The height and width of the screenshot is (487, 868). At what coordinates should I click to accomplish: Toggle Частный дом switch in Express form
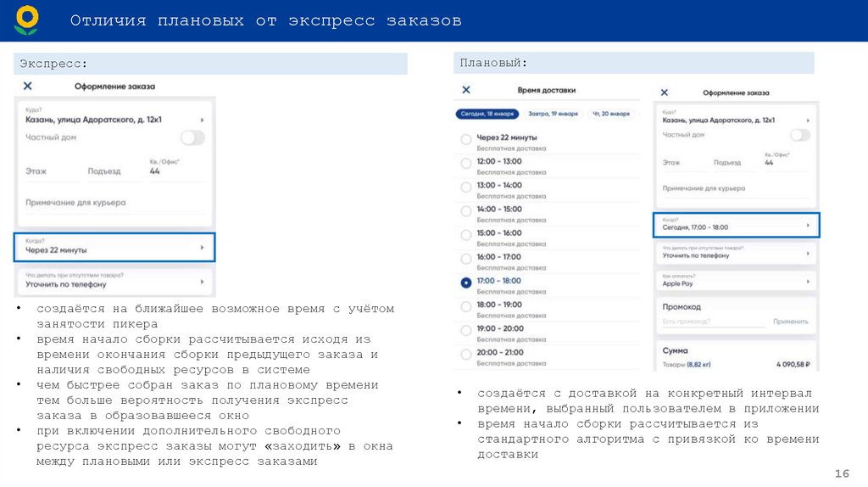coord(192,137)
